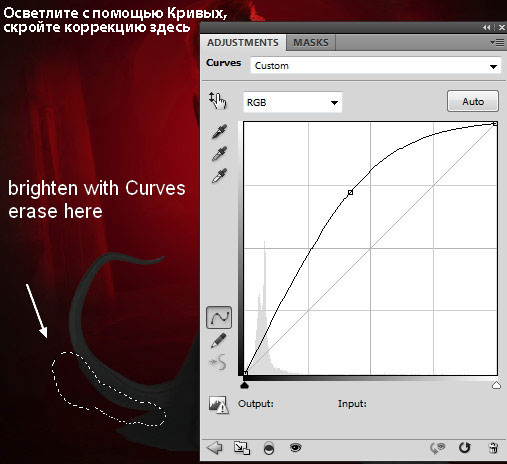Open RGB channel dropdown

293,102
